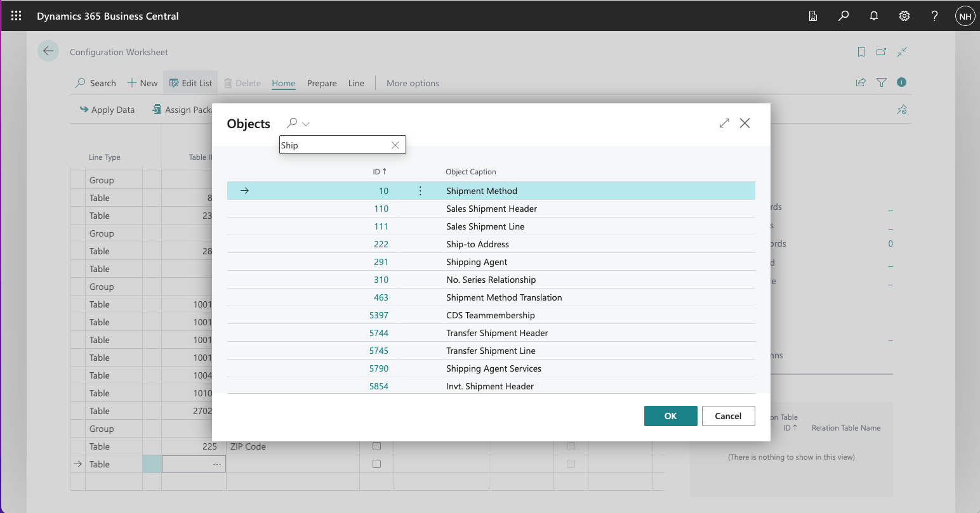Screen dimensions: 980x513
Task: Expand the Objects dialog to full screen
Action: click(724, 123)
